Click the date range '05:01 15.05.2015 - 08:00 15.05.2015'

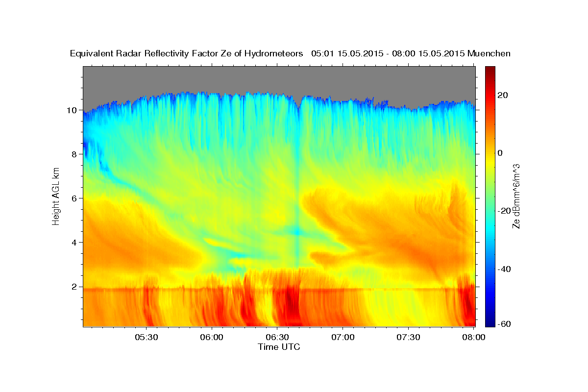click(388, 53)
